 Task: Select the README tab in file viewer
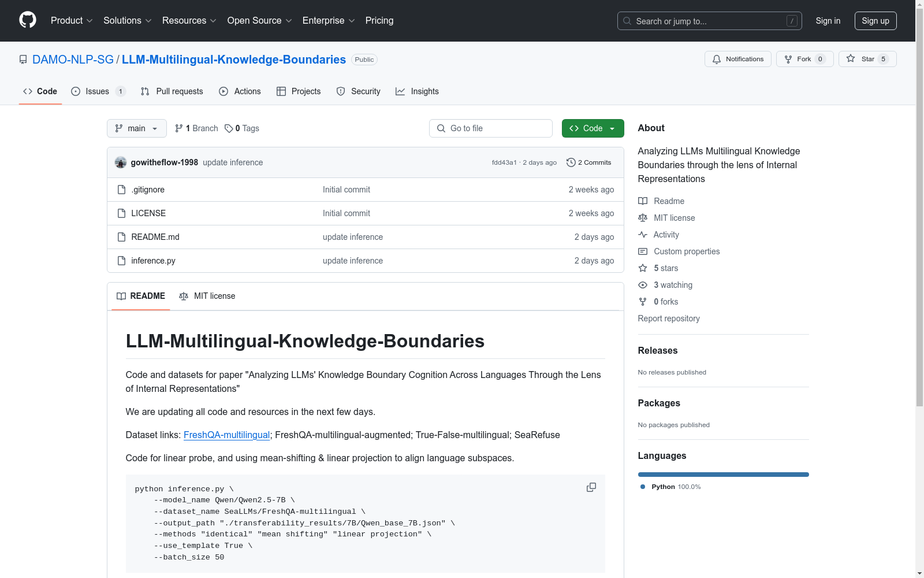(x=141, y=296)
